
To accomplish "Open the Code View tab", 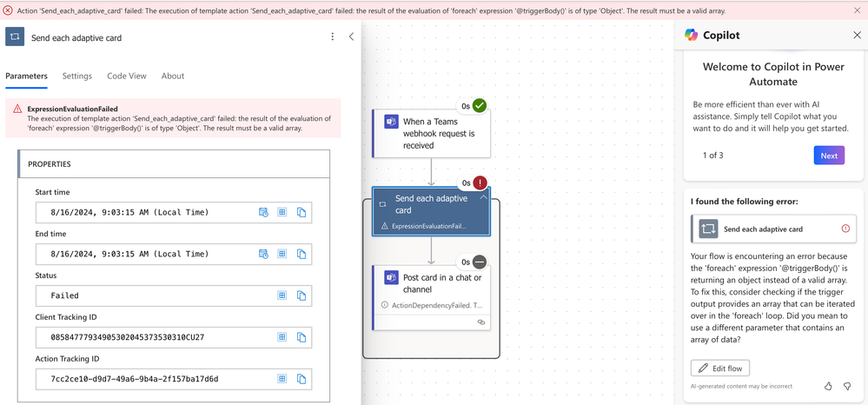I will click(x=127, y=76).
